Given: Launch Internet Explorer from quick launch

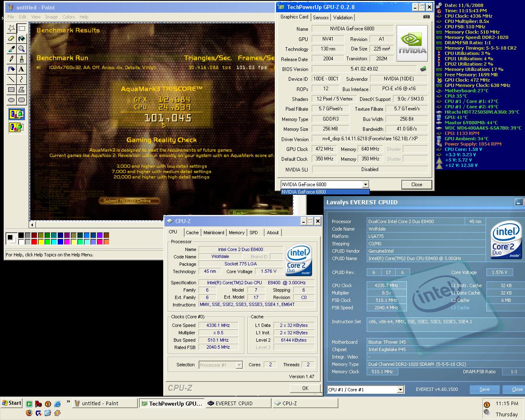Looking at the screenshot, I should pyautogui.click(x=57, y=404).
